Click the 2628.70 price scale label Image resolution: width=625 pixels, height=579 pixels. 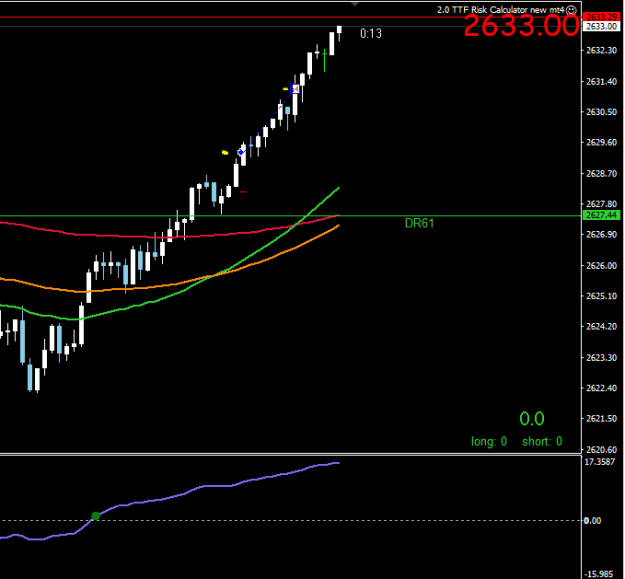(x=601, y=173)
